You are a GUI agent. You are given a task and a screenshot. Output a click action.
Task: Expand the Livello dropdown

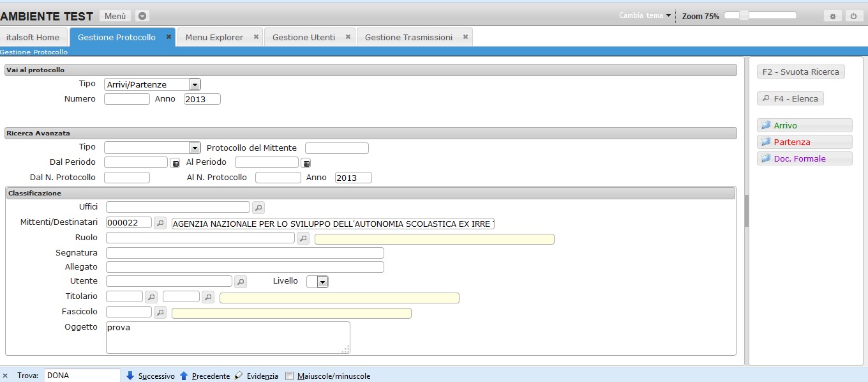[x=322, y=282]
